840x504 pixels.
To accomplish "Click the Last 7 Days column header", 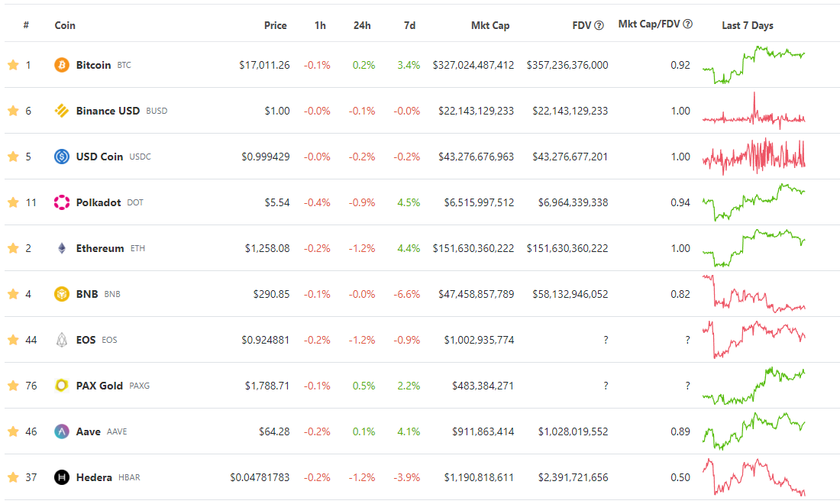I will [x=748, y=25].
